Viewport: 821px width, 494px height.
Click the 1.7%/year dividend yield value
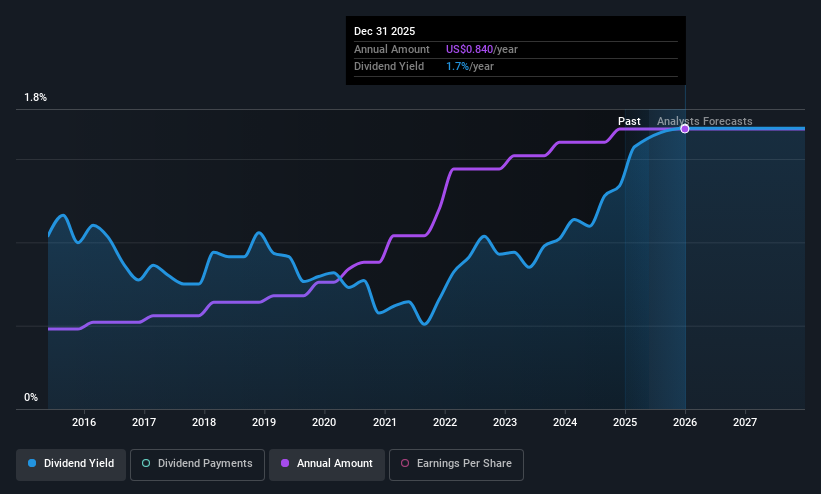(470, 67)
